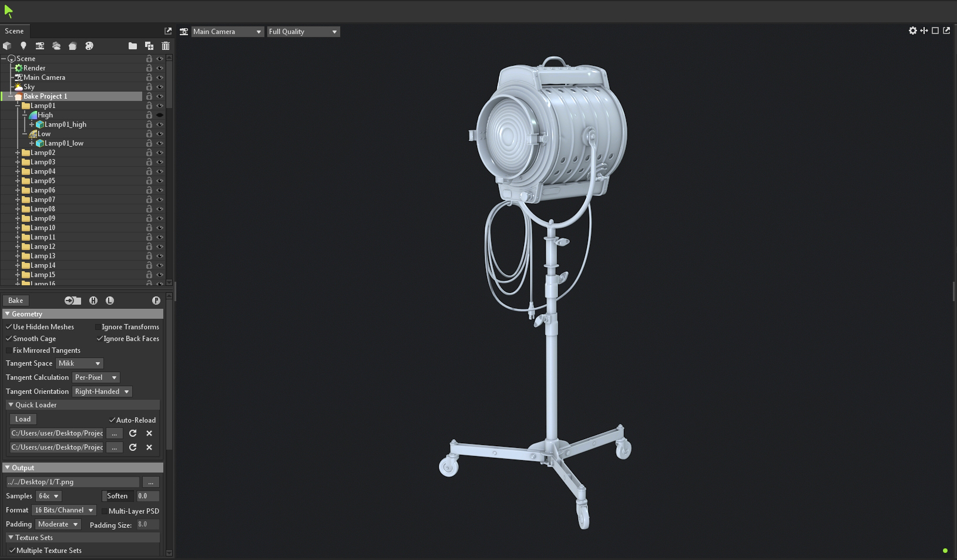
Task: Add a new mesh object with cube icon
Action: pyautogui.click(x=7, y=46)
